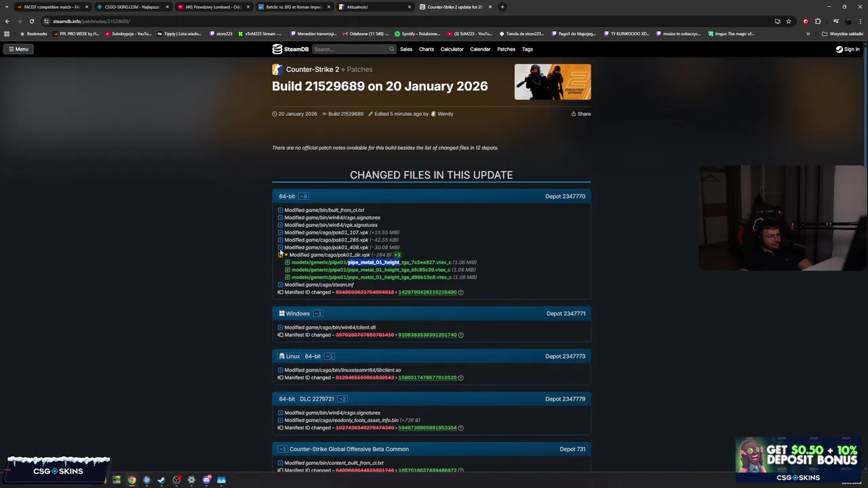Open Depot 2347770 link
Screen dimensions: 868x488
pos(565,196)
